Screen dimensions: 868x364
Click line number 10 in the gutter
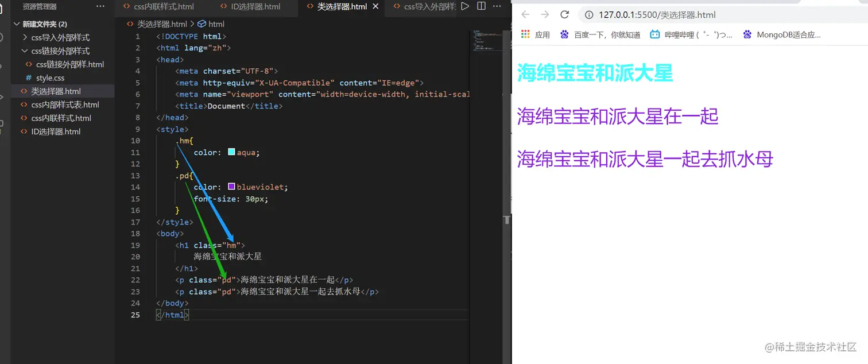135,141
